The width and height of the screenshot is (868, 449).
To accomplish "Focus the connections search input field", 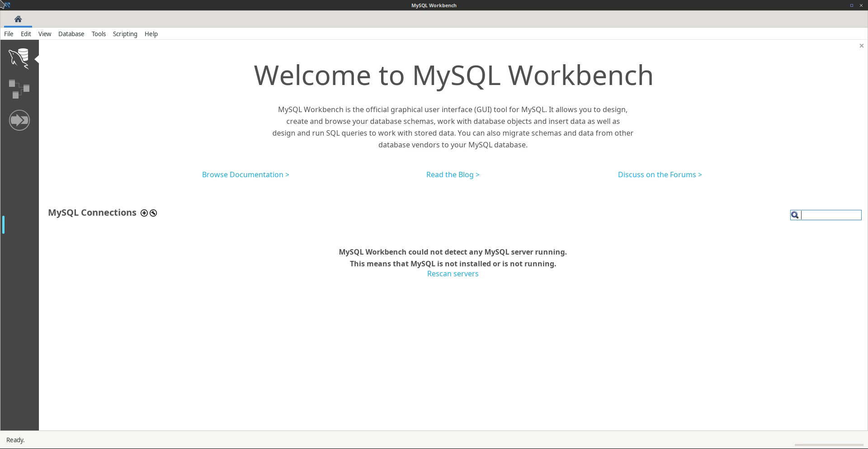I will [830, 215].
